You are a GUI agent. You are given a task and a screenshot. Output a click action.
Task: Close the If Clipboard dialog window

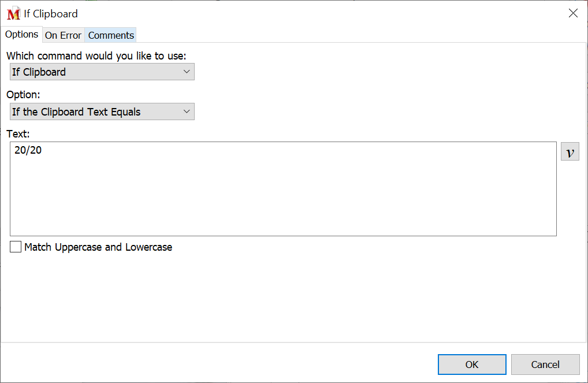573,13
